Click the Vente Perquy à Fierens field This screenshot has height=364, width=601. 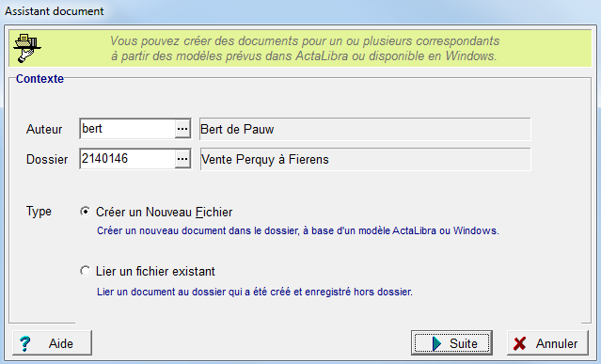click(365, 159)
